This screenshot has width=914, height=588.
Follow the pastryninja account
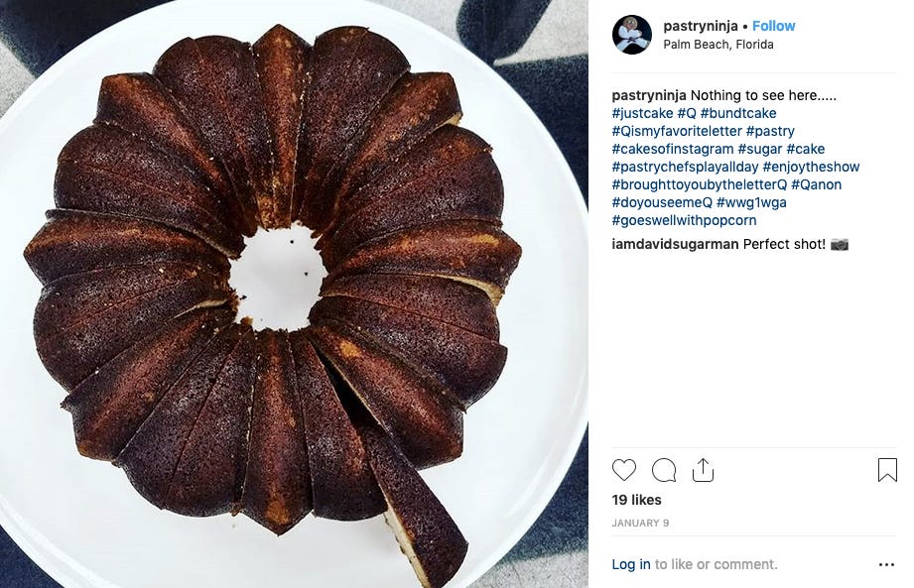pyautogui.click(x=773, y=26)
